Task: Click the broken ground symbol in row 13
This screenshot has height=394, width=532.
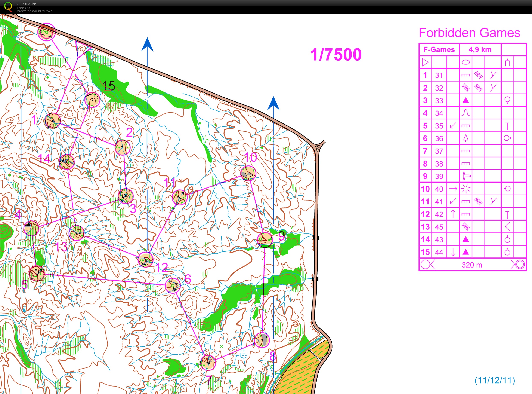Action: tap(465, 227)
